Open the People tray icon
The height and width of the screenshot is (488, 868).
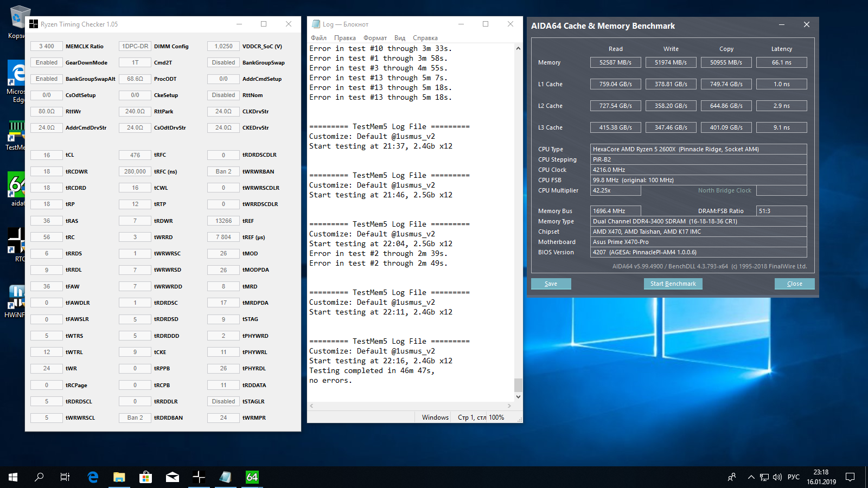(x=732, y=477)
